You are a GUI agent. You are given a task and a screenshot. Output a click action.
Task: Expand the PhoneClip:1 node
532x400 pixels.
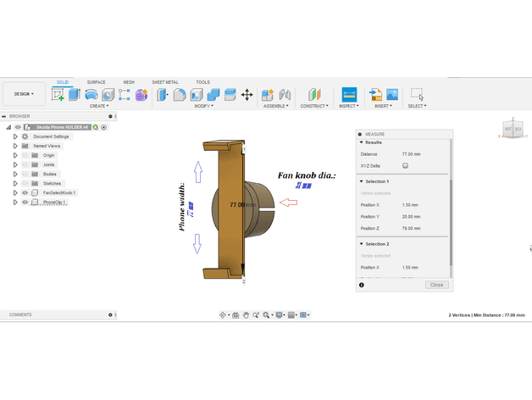pyautogui.click(x=15, y=203)
